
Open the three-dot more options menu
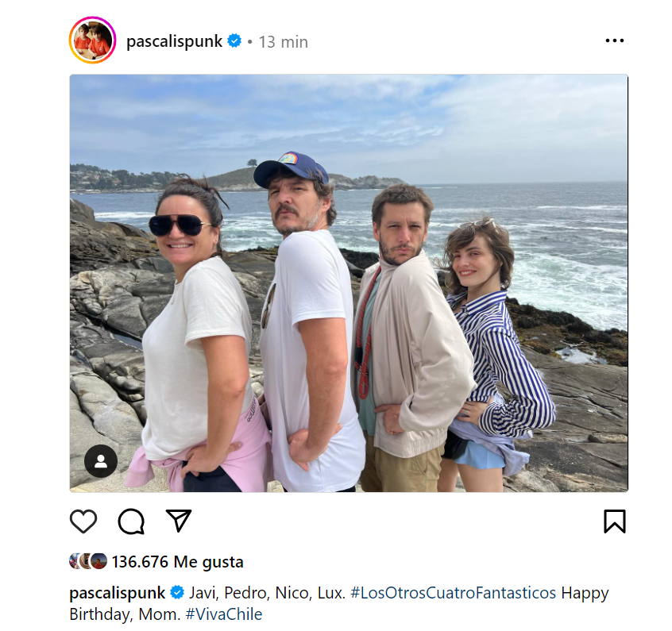point(615,40)
